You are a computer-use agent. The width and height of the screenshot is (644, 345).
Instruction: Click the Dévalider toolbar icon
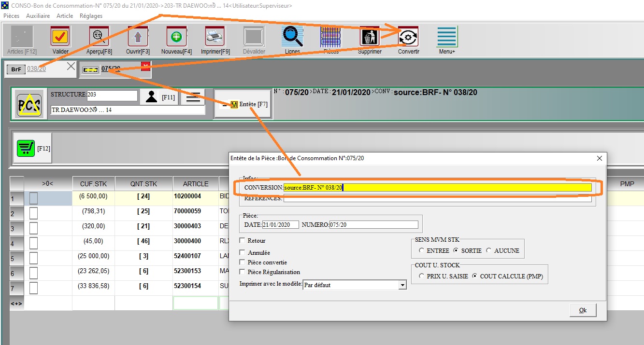(254, 37)
